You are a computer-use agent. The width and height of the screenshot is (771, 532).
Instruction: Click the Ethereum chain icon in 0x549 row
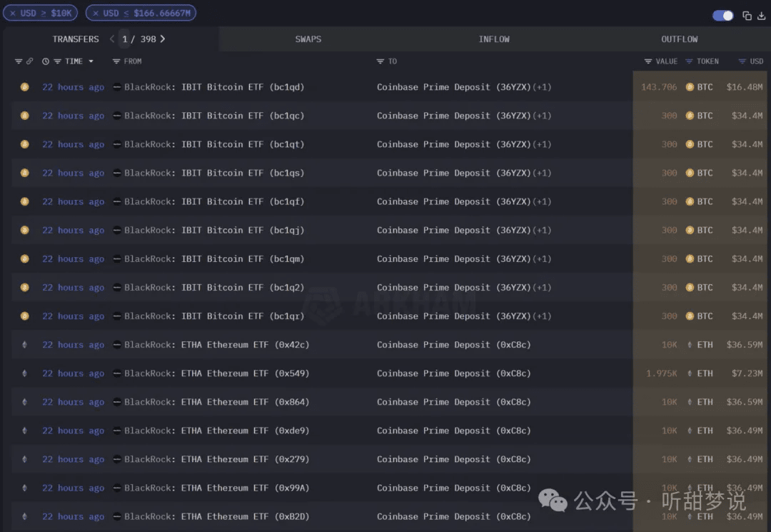pyautogui.click(x=24, y=373)
